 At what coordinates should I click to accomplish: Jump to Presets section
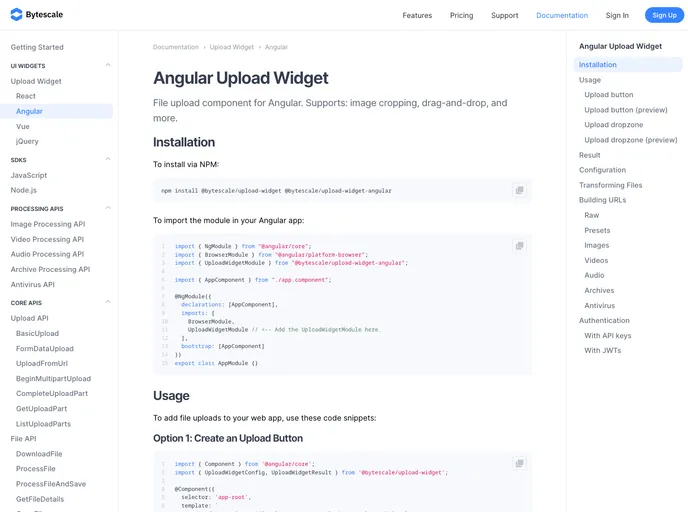[x=597, y=230]
